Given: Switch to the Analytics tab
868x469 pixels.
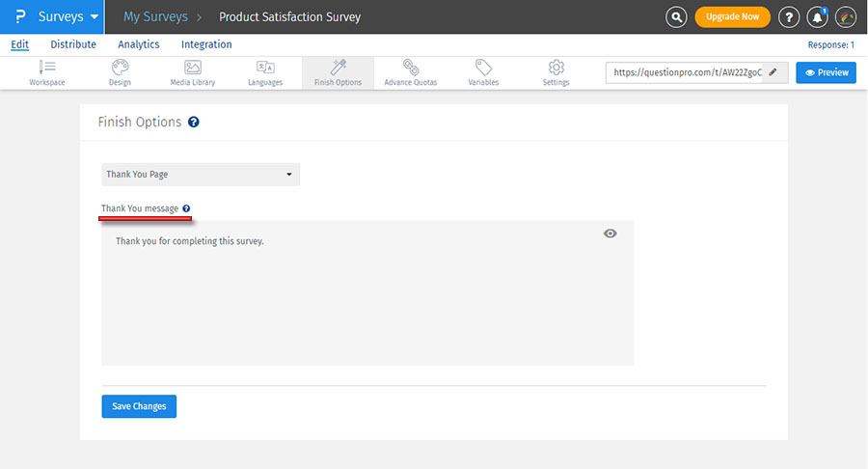Looking at the screenshot, I should tap(139, 44).
